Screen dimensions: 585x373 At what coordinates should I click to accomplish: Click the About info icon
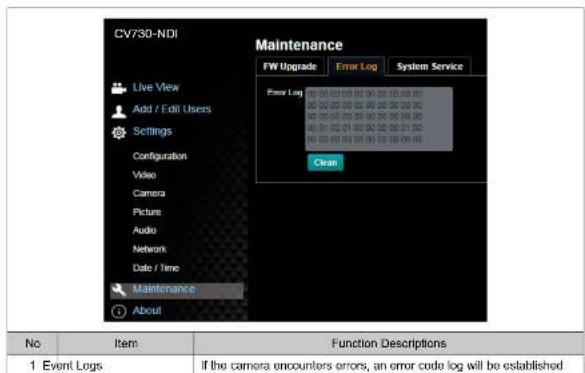click(119, 311)
